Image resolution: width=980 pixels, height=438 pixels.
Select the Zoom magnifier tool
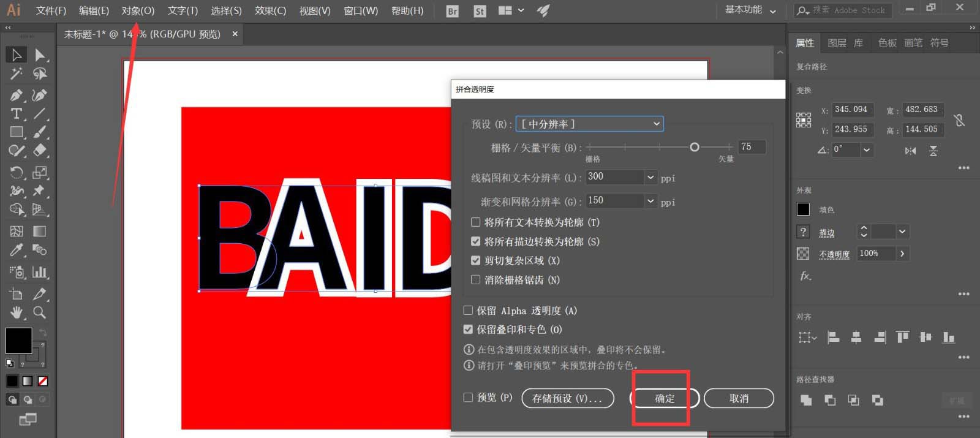40,313
